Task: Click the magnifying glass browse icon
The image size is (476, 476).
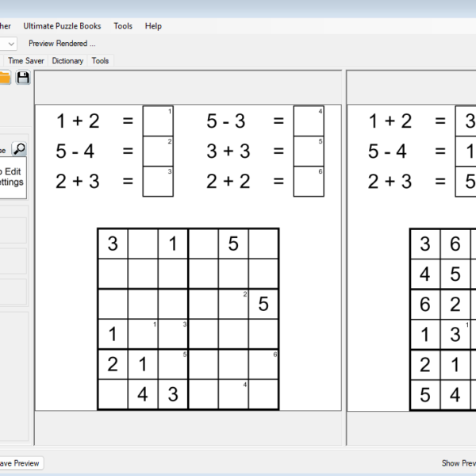Action: (19, 148)
